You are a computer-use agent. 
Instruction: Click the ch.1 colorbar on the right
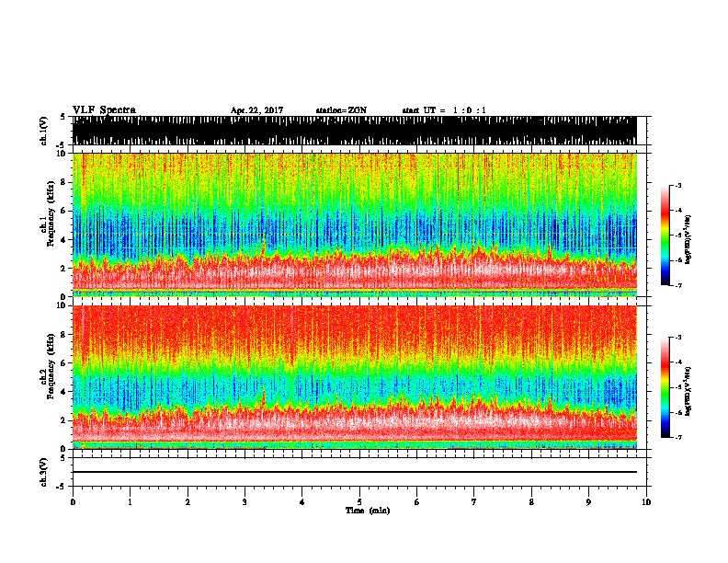(x=665, y=236)
